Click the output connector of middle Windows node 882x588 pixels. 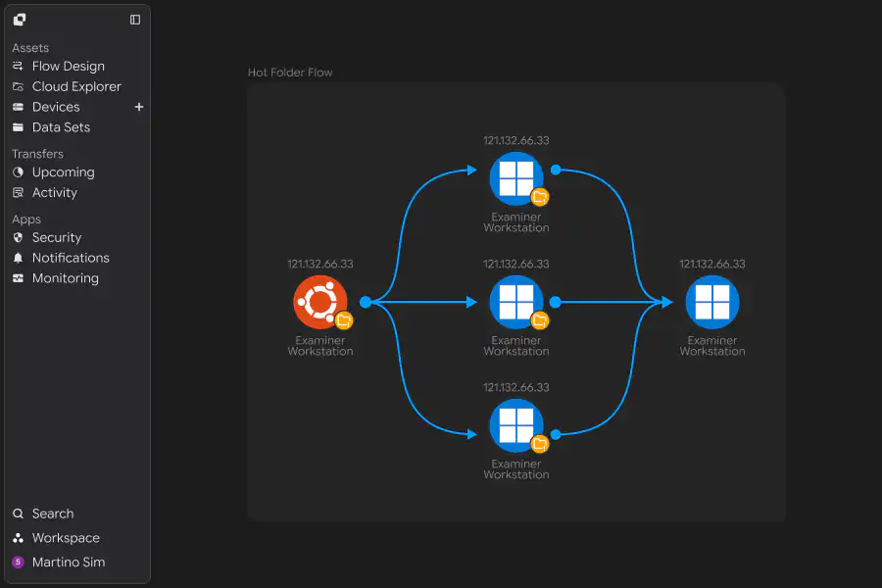pos(556,302)
